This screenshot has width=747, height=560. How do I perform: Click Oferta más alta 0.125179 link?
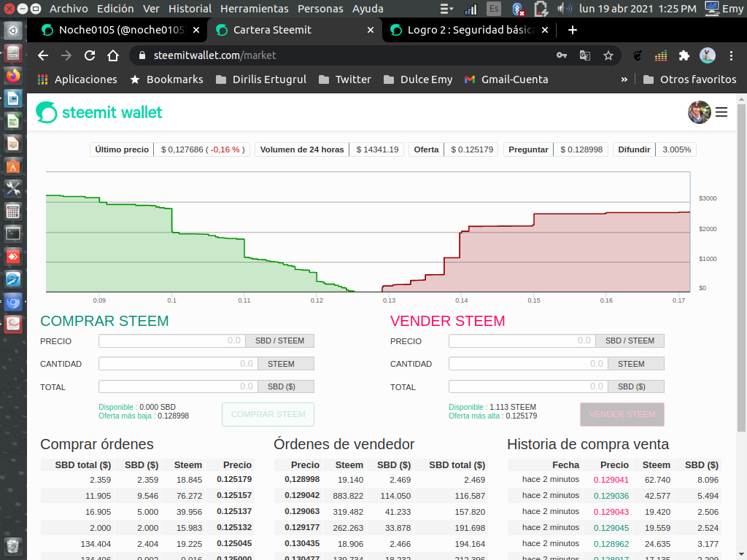[492, 416]
